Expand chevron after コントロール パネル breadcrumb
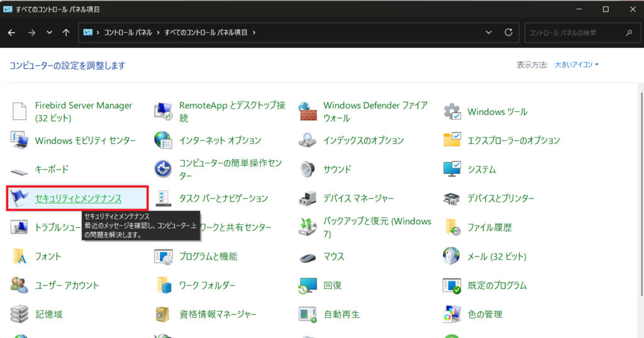 pyautogui.click(x=158, y=33)
